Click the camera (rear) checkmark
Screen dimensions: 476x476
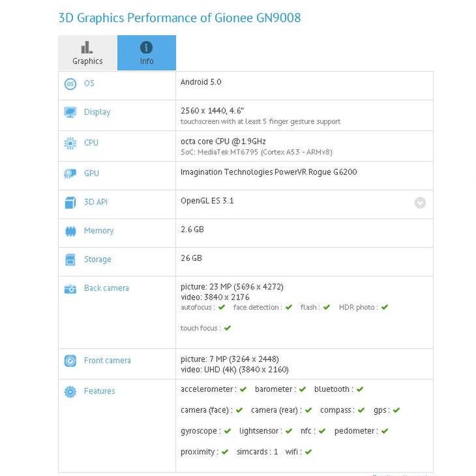308,410
